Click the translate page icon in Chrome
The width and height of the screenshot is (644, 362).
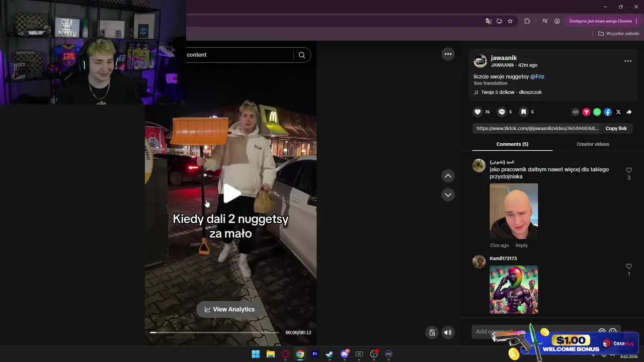click(489, 21)
